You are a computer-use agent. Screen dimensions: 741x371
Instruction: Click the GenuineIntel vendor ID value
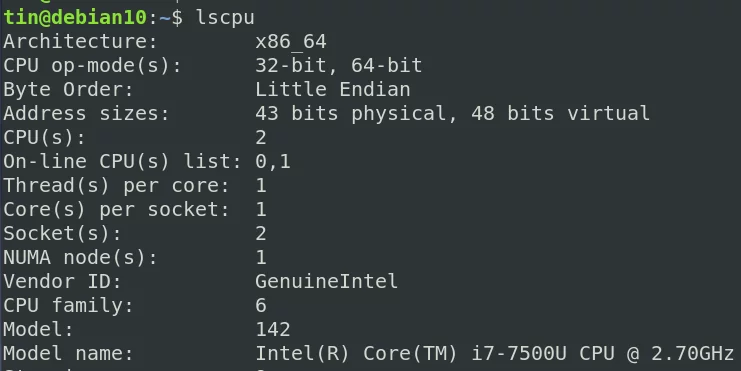[x=327, y=282]
